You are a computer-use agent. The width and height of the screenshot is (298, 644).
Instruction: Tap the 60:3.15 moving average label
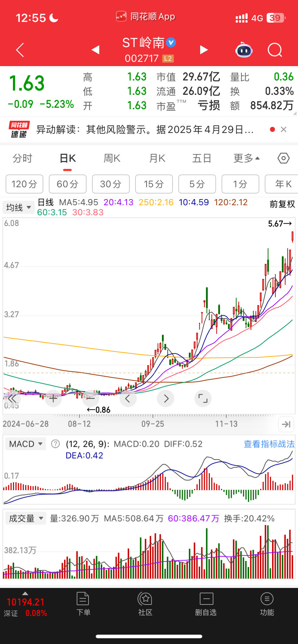coord(52,212)
